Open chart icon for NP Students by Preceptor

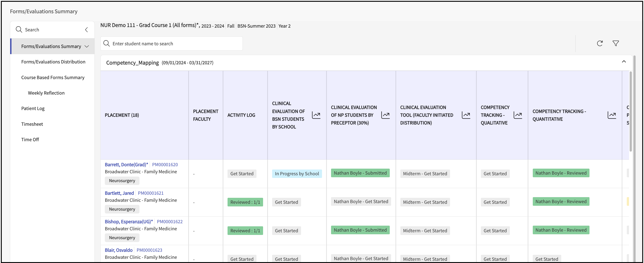(x=385, y=115)
